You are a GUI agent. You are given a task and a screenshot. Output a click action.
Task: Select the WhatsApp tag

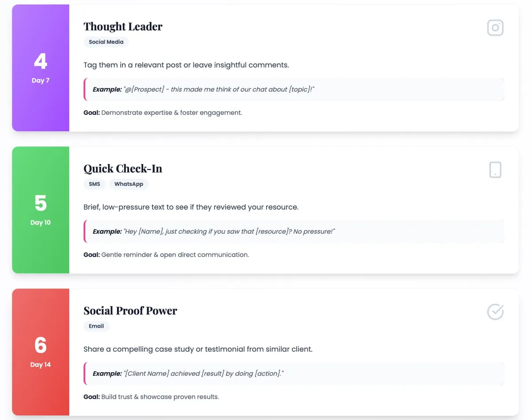129,184
